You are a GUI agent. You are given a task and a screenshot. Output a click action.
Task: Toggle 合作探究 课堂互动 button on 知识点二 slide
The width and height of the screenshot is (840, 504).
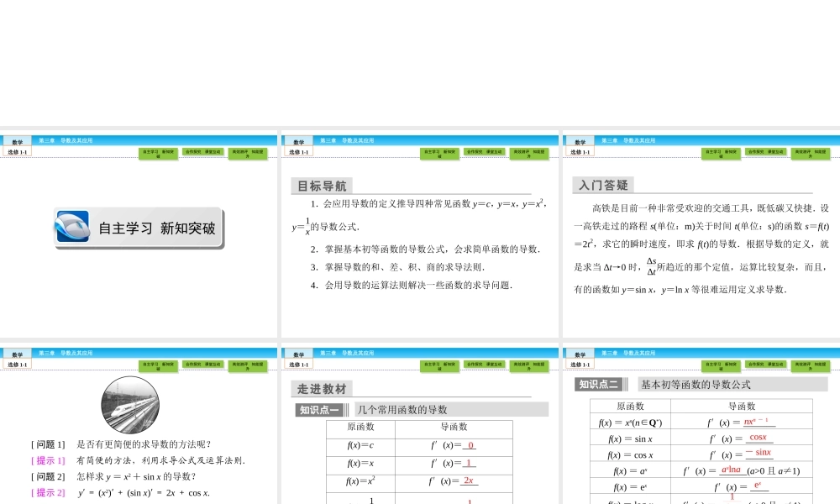coord(765,365)
